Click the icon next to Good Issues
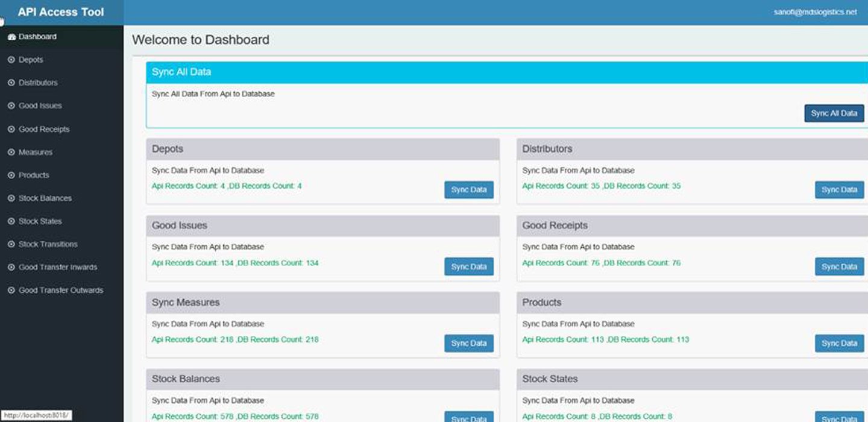 click(11, 105)
